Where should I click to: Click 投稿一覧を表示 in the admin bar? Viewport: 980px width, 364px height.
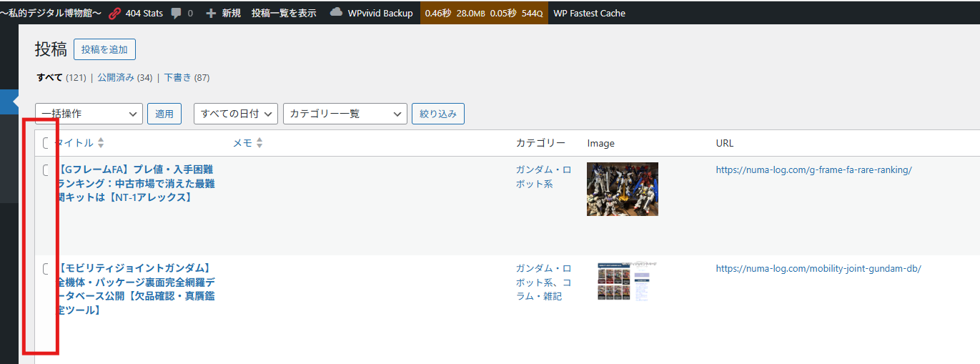284,13
